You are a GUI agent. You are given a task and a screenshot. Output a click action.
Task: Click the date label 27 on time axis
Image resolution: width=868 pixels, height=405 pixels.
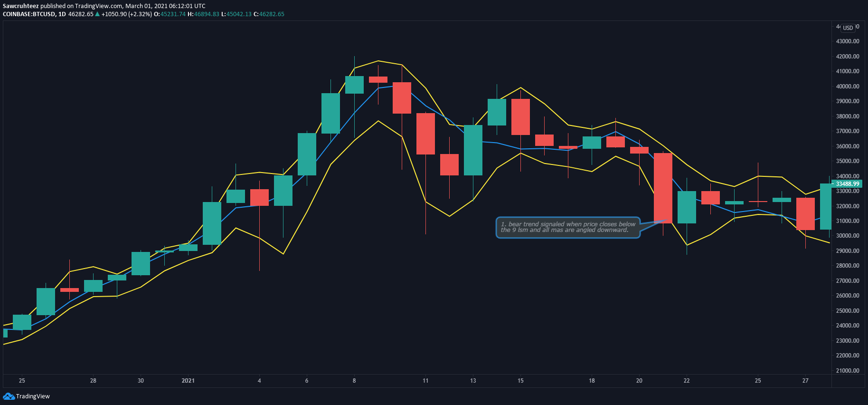click(805, 381)
